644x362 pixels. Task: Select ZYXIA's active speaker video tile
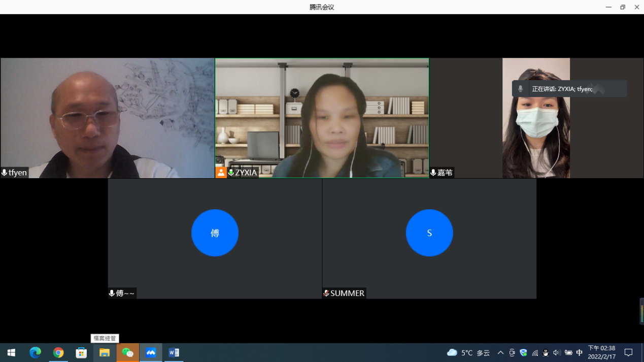322,118
